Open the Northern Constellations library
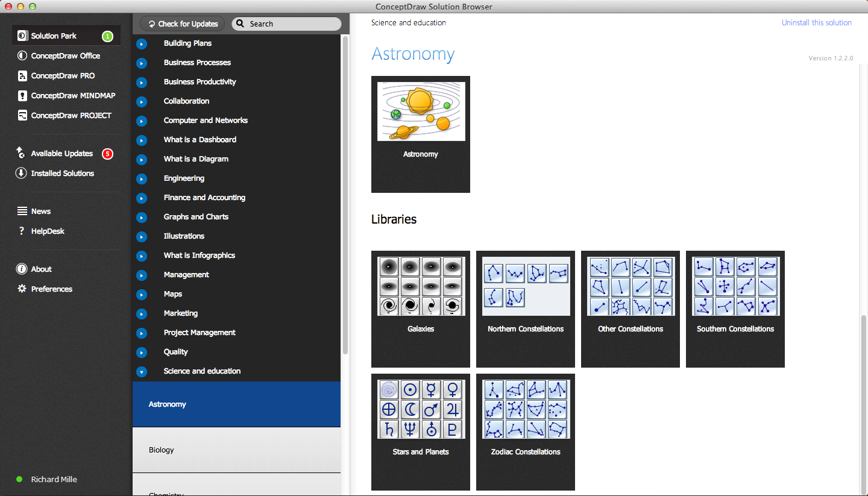This screenshot has width=868, height=496. point(526,309)
